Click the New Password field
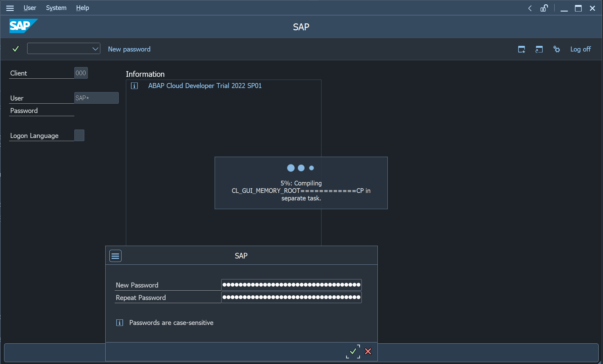The height and width of the screenshot is (364, 603). (291, 284)
